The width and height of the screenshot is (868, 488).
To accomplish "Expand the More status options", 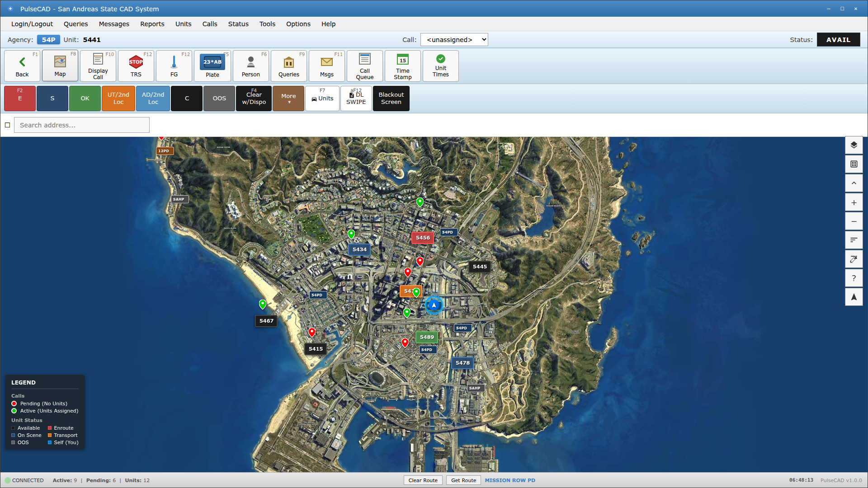I will [x=288, y=98].
